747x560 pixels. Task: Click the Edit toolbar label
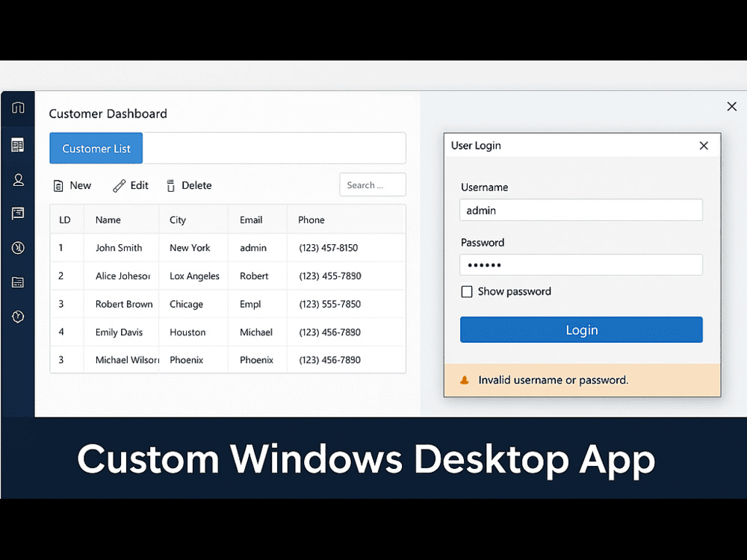click(x=140, y=185)
